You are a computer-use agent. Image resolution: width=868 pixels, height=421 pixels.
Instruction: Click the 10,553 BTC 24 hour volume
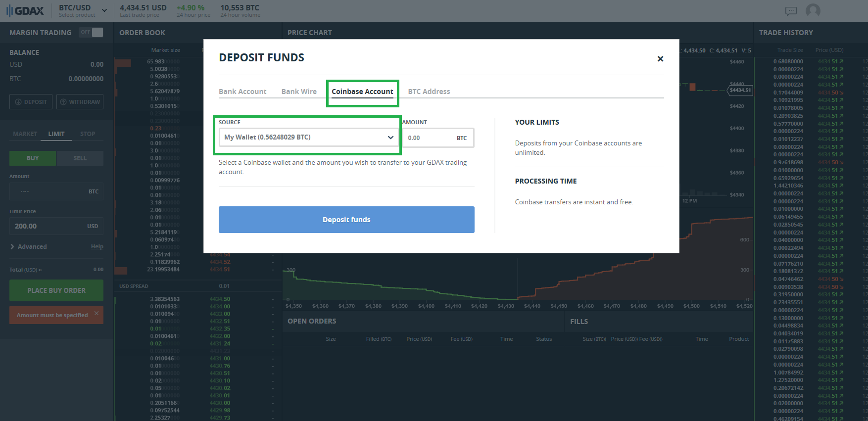(240, 8)
